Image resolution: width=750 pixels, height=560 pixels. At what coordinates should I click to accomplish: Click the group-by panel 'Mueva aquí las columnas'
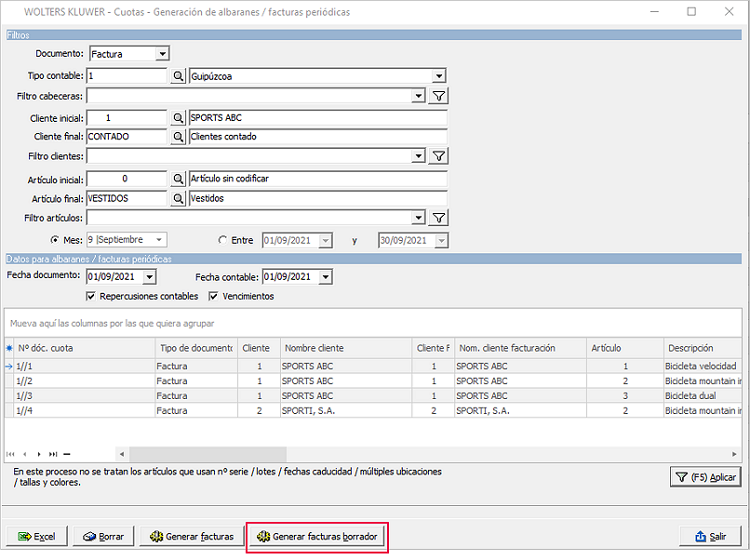click(x=373, y=324)
